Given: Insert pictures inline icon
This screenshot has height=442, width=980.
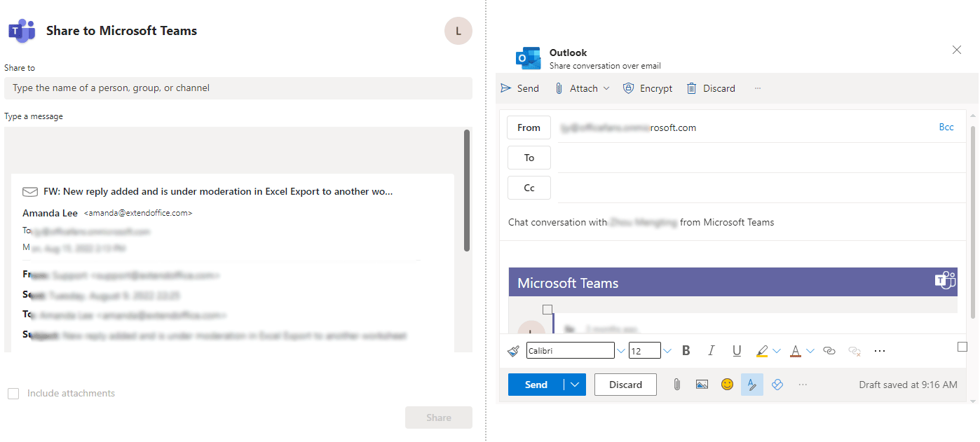Looking at the screenshot, I should click(702, 385).
